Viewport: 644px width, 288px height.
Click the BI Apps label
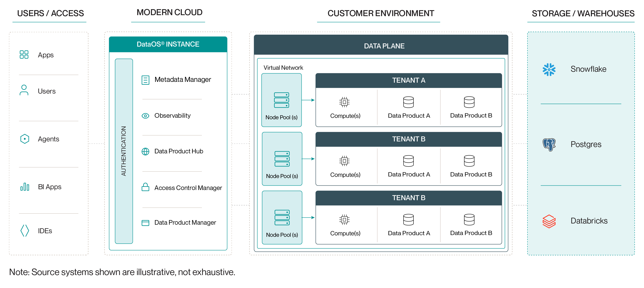[50, 187]
